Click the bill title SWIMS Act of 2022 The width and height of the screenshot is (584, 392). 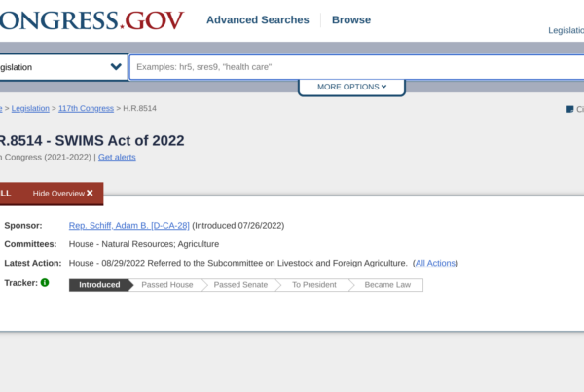[120, 141]
